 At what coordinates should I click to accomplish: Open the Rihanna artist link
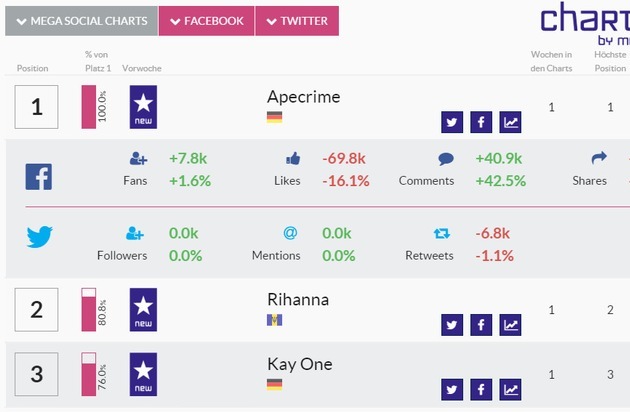[x=298, y=300]
